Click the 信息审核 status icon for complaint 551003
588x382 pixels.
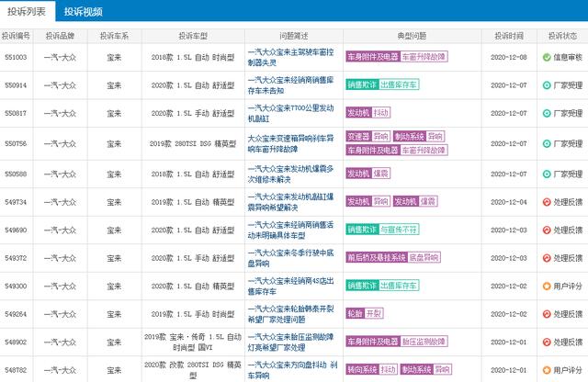pos(547,57)
